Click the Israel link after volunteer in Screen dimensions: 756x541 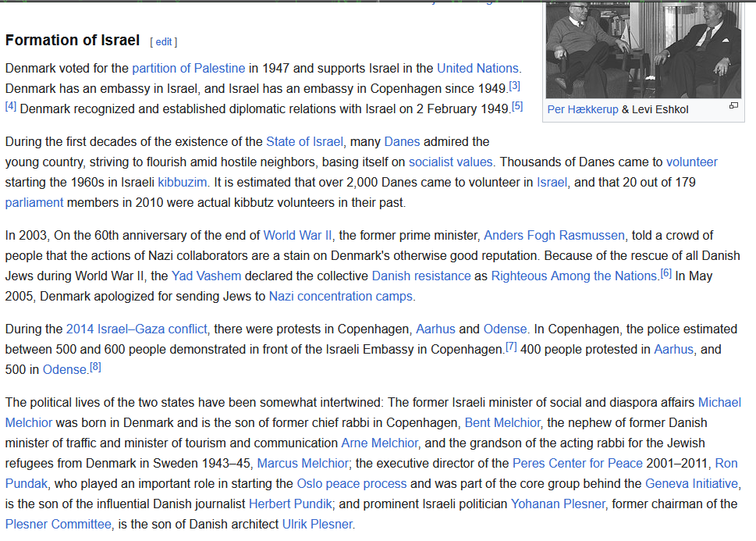coord(552,183)
